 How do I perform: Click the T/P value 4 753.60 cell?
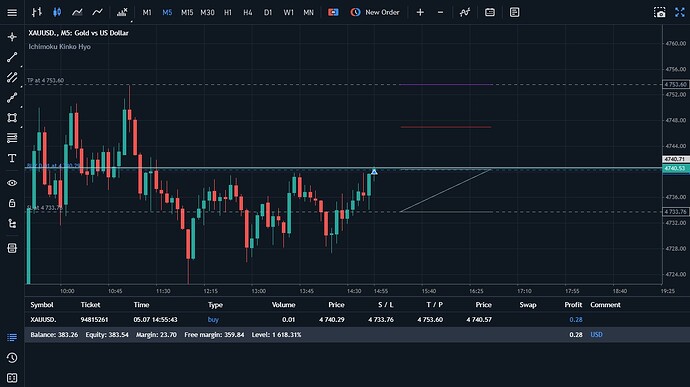coord(430,320)
